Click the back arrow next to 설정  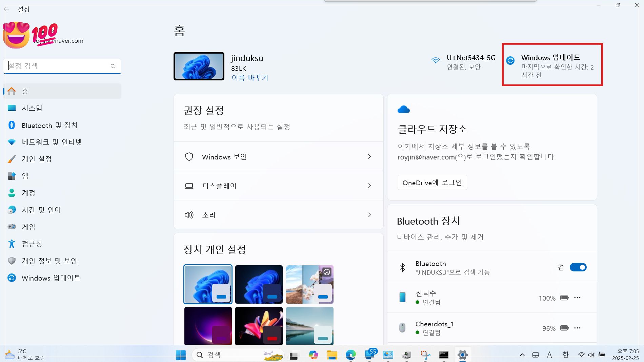[6, 9]
